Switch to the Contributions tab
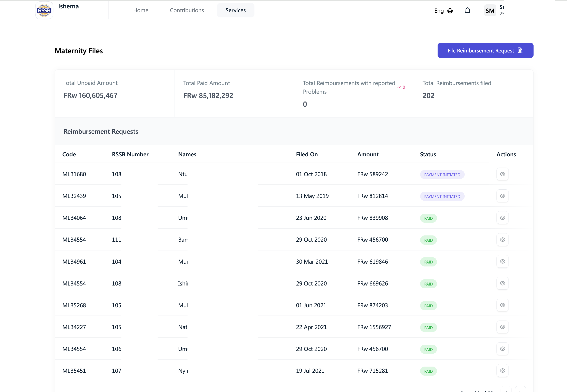This screenshot has height=392, width=567. [x=187, y=10]
